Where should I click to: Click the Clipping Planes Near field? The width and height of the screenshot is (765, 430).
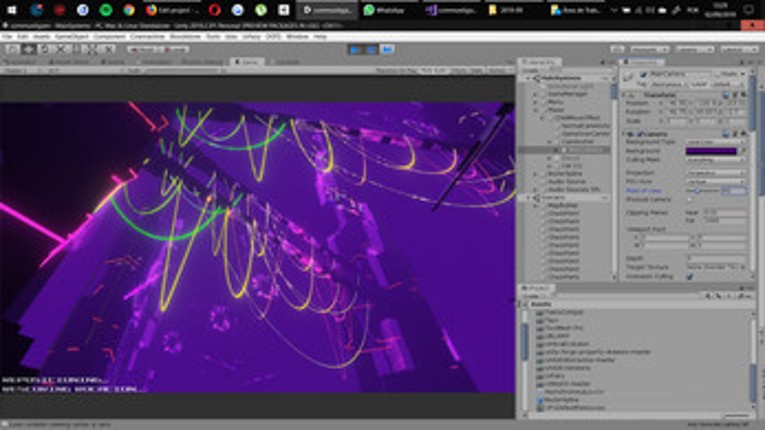725,213
